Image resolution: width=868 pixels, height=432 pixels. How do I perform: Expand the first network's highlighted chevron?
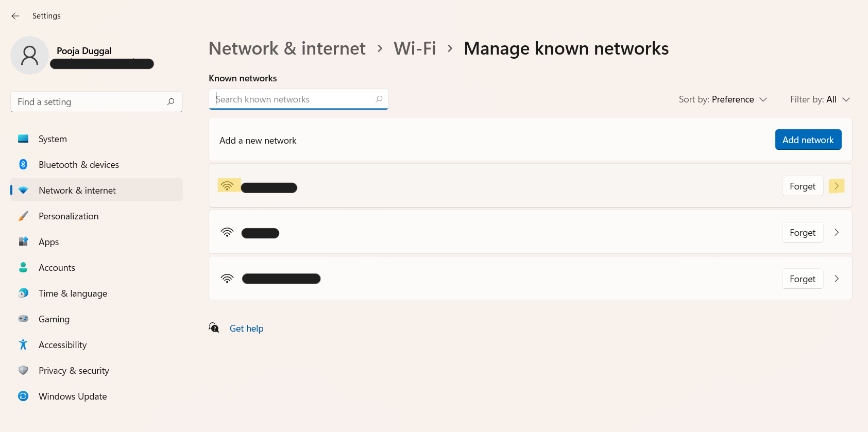click(837, 186)
